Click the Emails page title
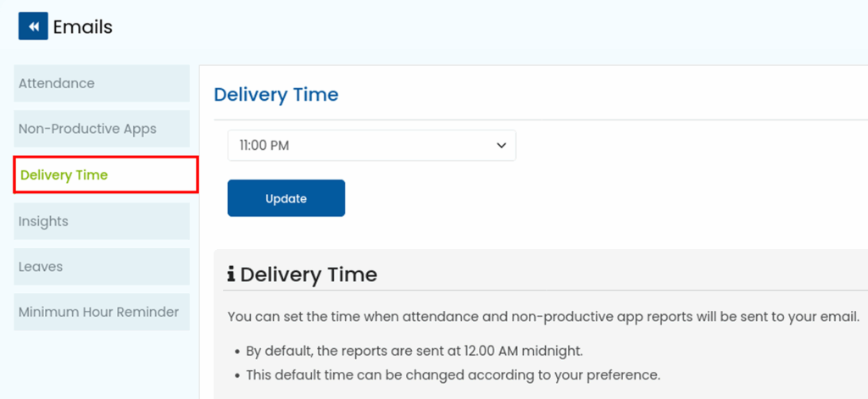The width and height of the screenshot is (868, 399). [82, 27]
